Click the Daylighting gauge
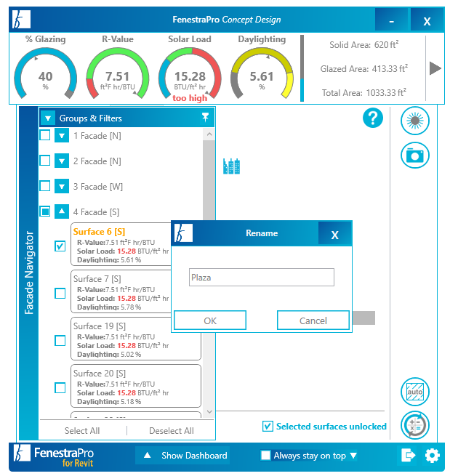The height and width of the screenshot is (476, 450). (262, 73)
